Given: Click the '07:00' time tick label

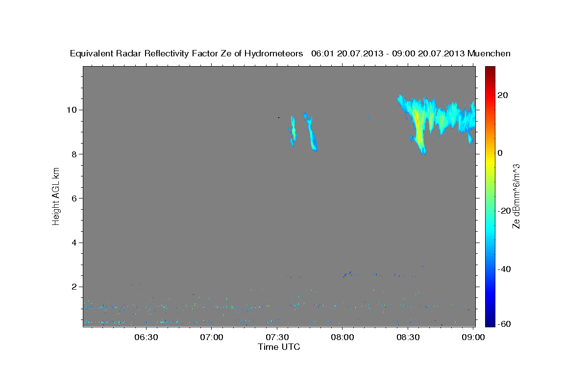Looking at the screenshot, I should (212, 338).
